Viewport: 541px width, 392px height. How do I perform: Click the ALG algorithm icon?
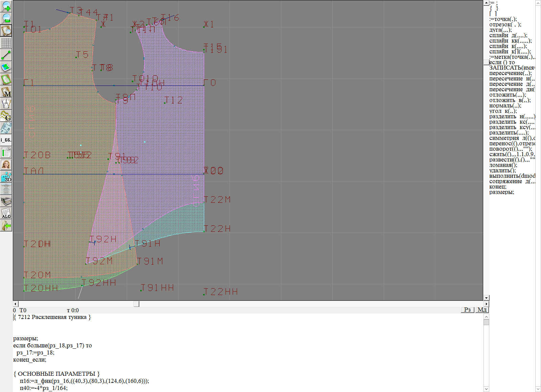(x=6, y=214)
